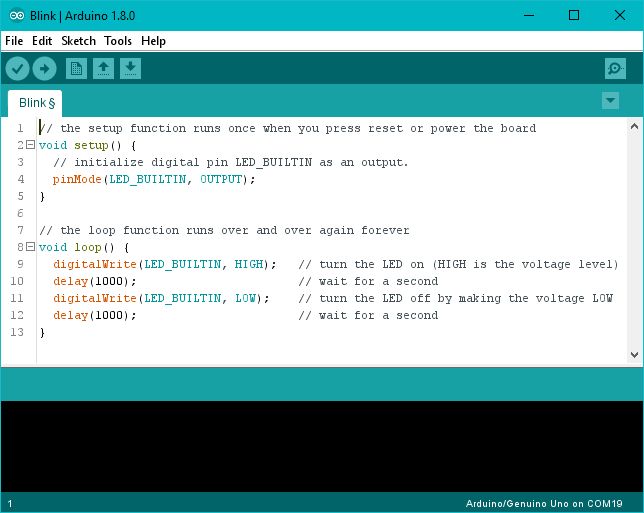Click 'delay(1000);' on line 10

(94, 281)
